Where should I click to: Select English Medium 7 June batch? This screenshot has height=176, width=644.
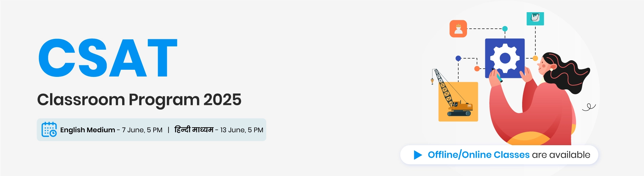click(x=111, y=130)
